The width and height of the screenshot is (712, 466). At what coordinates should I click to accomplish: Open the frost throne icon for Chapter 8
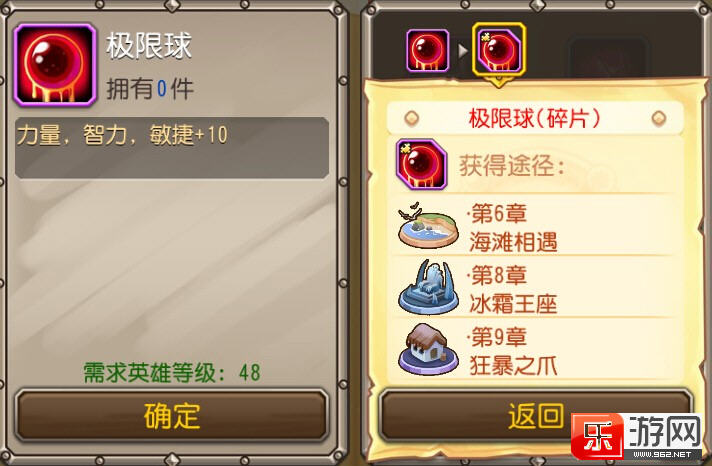click(428, 287)
